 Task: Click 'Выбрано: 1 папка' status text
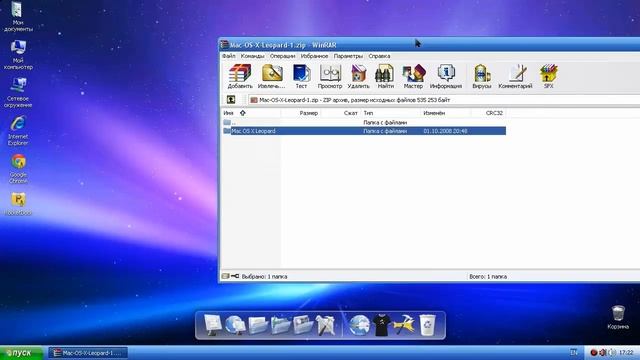pyautogui.click(x=264, y=277)
